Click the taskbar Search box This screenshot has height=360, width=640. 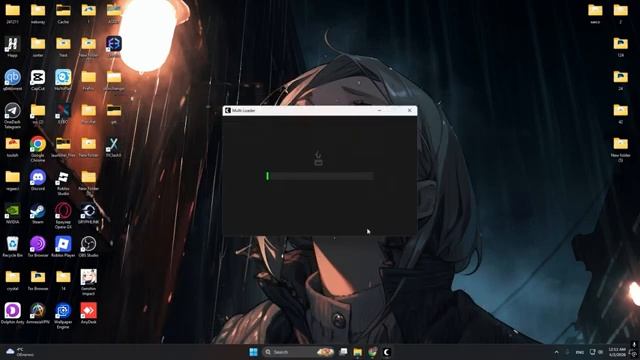tap(299, 352)
